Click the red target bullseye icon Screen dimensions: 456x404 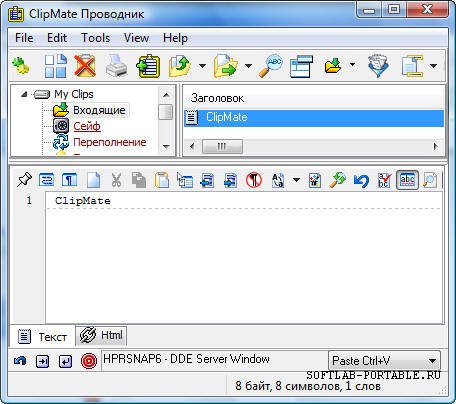click(89, 361)
